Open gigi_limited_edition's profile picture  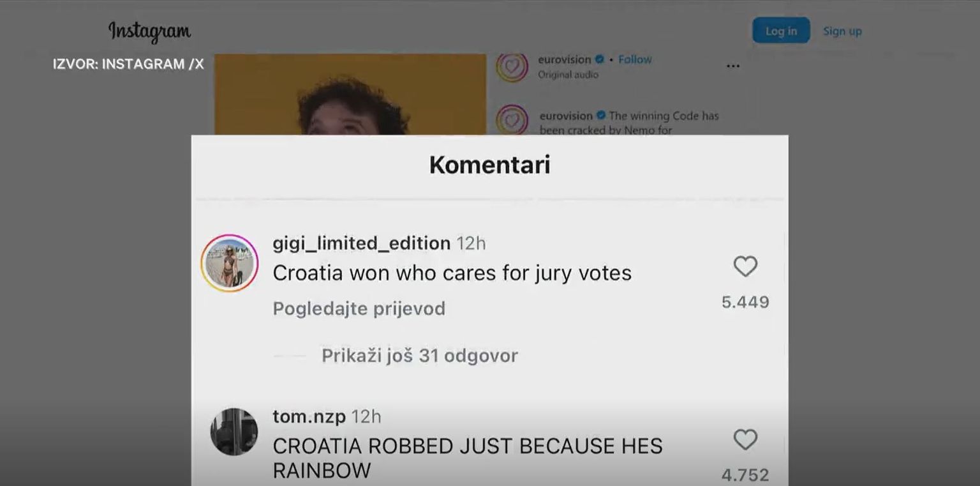(230, 263)
